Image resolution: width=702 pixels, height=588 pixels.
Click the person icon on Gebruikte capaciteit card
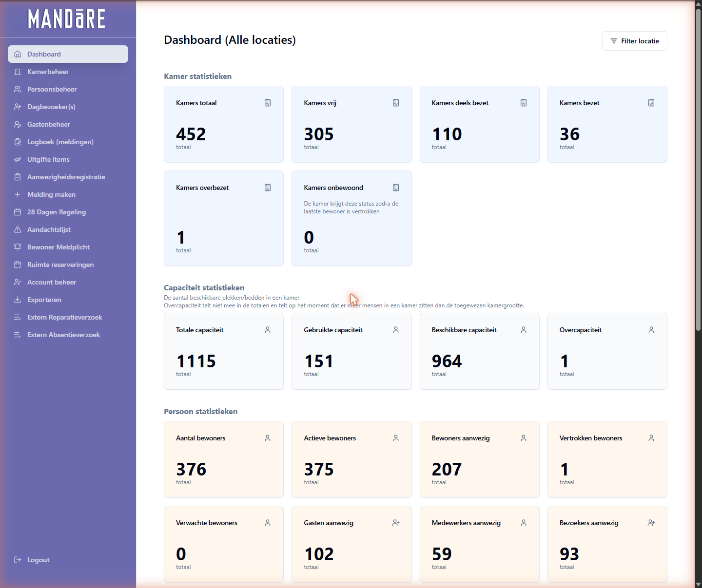pyautogui.click(x=396, y=330)
